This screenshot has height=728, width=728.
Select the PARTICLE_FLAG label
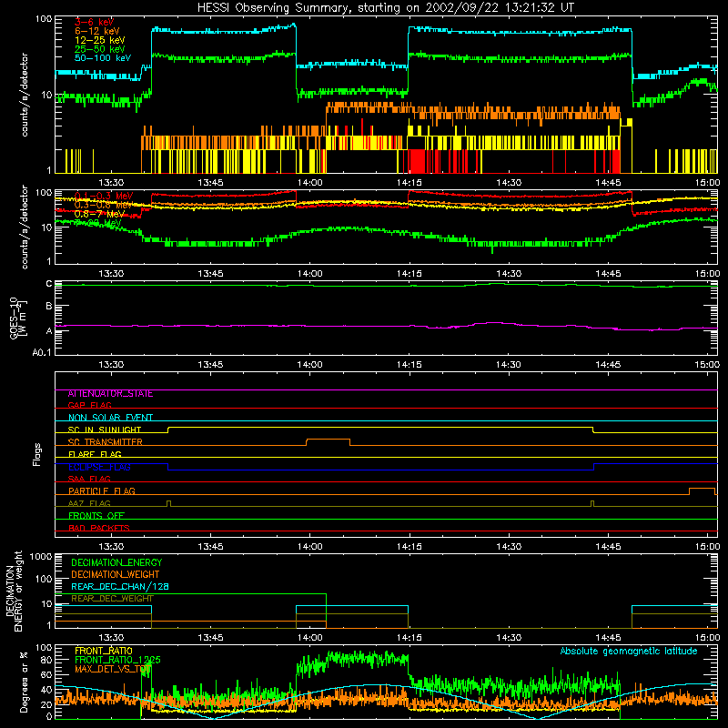102,491
